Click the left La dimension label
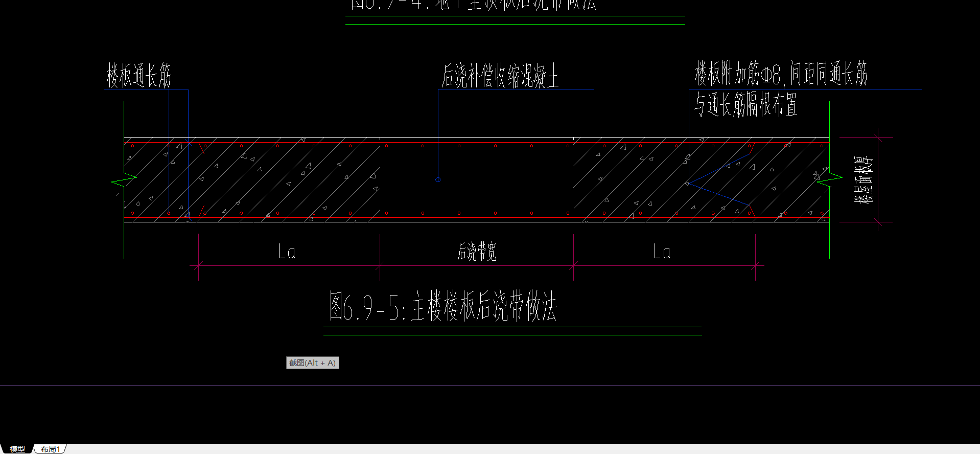Screen dimensions: 980x454 pyautogui.click(x=287, y=252)
